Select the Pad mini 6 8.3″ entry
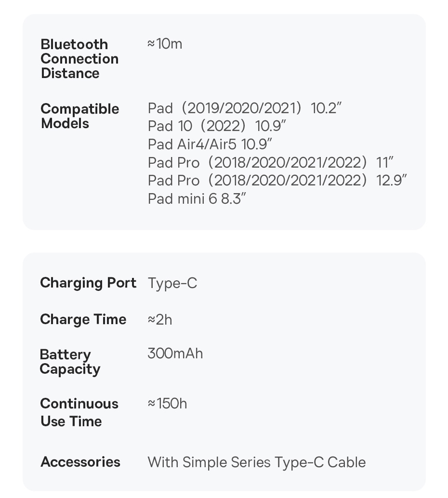The image size is (448, 498). (x=197, y=198)
